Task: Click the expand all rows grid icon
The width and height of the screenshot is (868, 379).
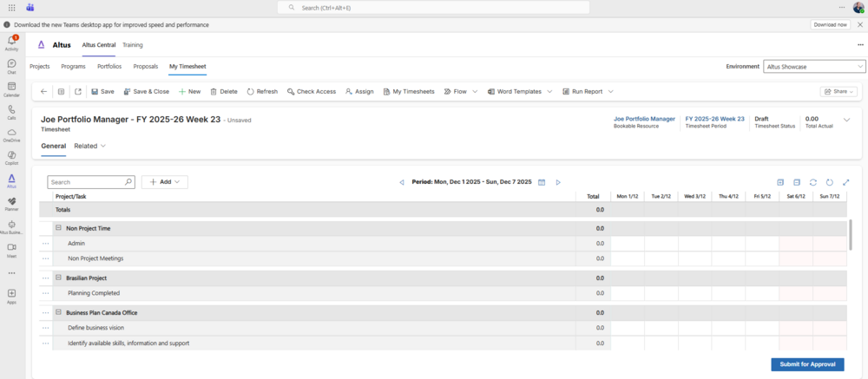Action: pos(780,182)
